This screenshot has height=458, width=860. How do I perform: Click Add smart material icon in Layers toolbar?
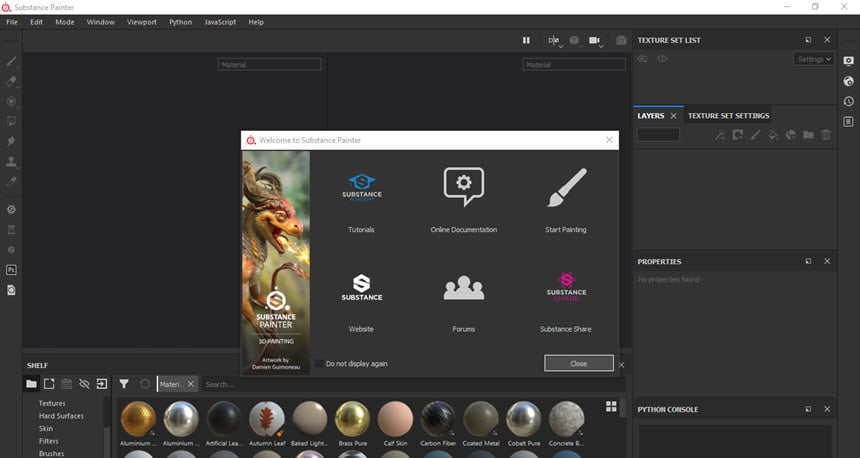(x=790, y=135)
